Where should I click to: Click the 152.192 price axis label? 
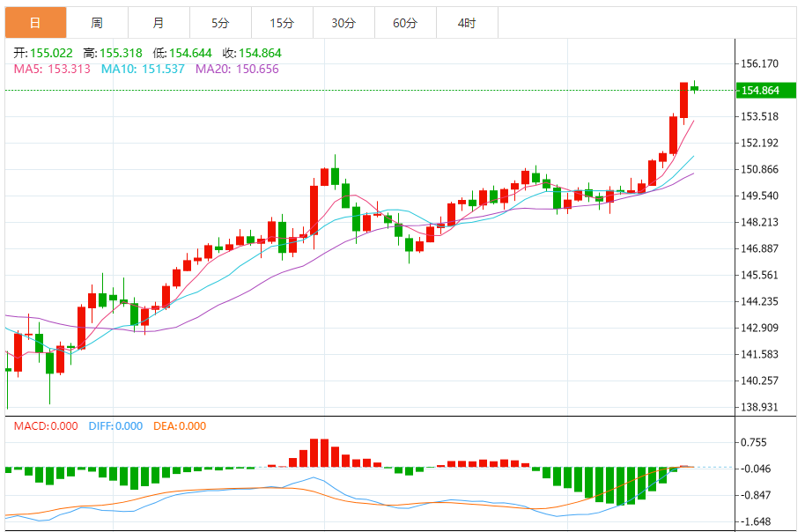point(759,143)
